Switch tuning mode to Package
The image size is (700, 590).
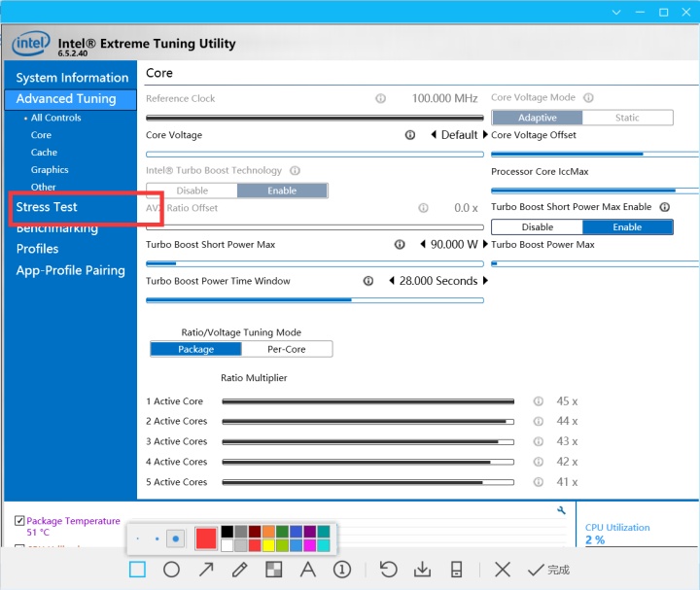(196, 349)
